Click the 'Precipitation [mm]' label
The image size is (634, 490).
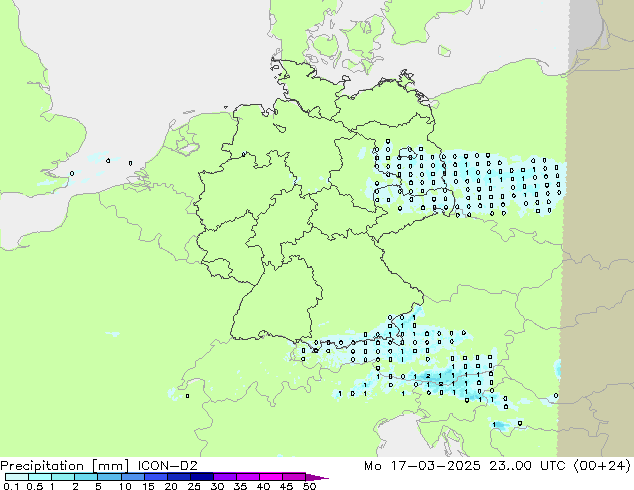point(65,466)
